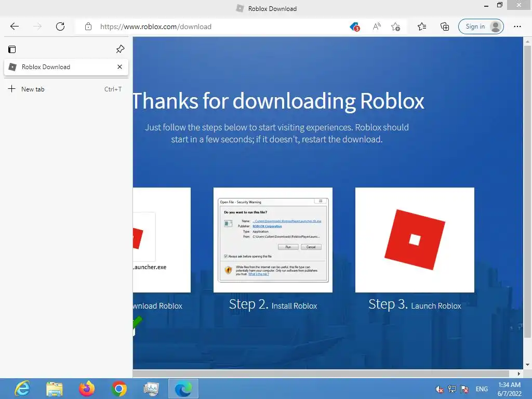Open the Collections icon
Screen dimensions: 532x399
(x=445, y=26)
